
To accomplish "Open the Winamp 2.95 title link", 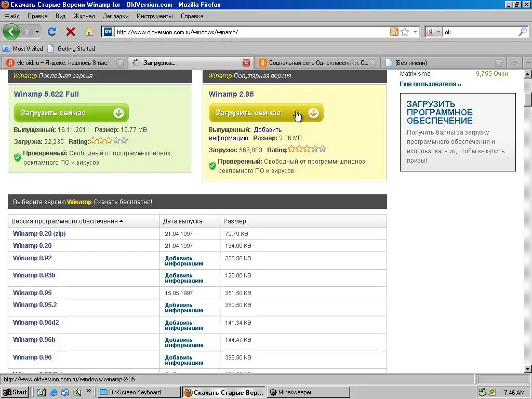I will [231, 94].
